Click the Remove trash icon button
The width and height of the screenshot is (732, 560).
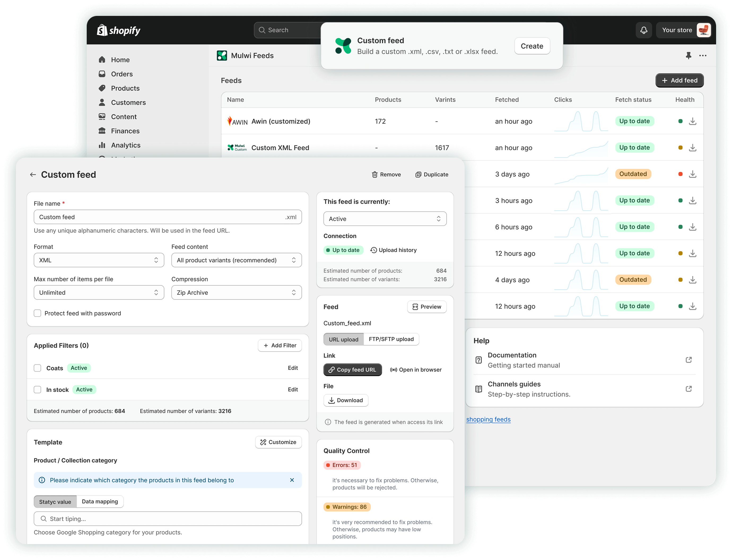point(386,175)
